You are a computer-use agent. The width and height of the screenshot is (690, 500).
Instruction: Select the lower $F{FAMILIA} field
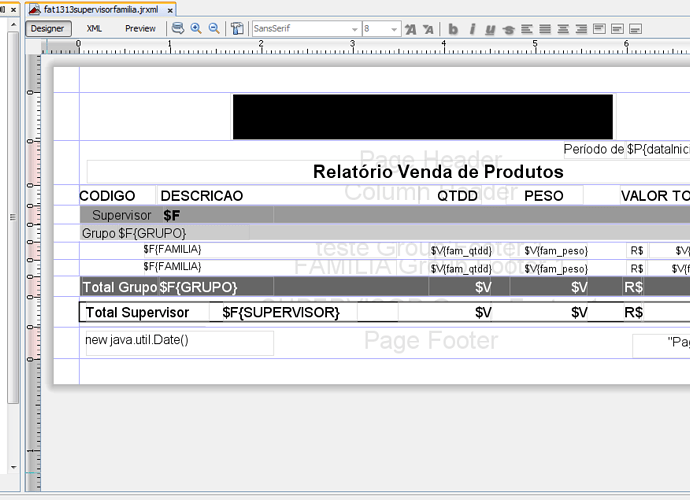[172, 267]
